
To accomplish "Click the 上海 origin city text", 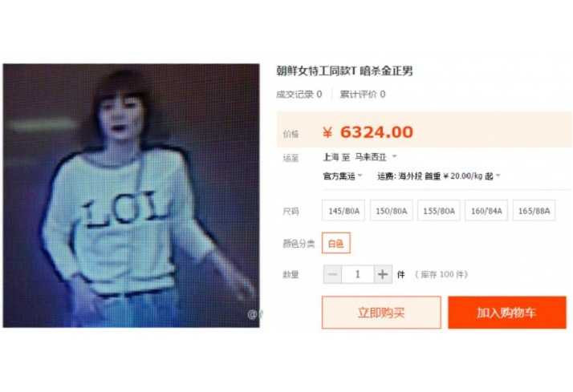I will [331, 157].
